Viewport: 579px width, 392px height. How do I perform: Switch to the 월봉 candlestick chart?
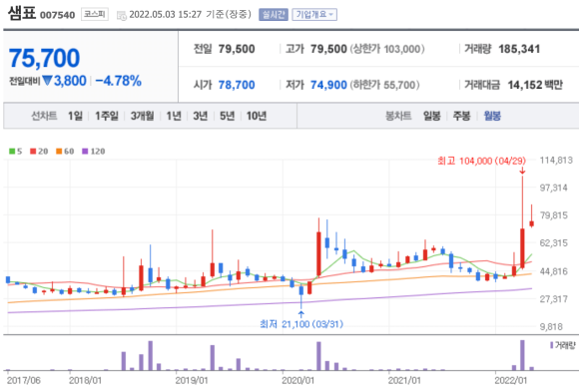pyautogui.click(x=492, y=116)
